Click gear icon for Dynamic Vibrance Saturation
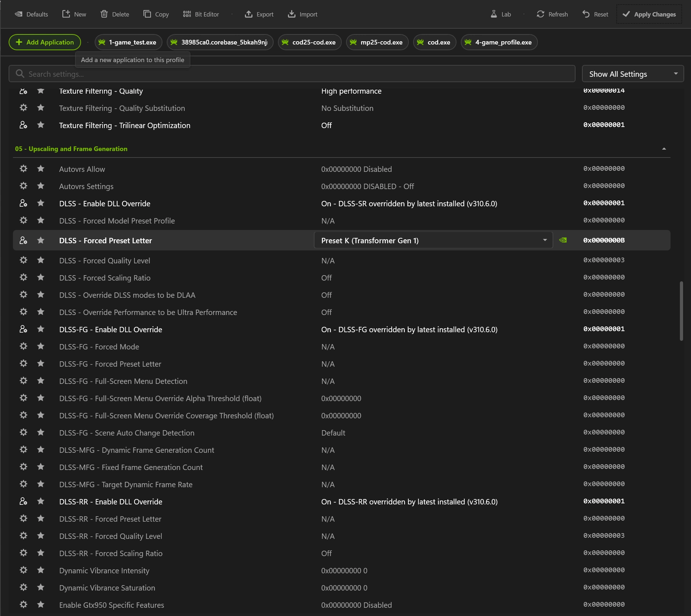The height and width of the screenshot is (616, 691). click(x=23, y=587)
